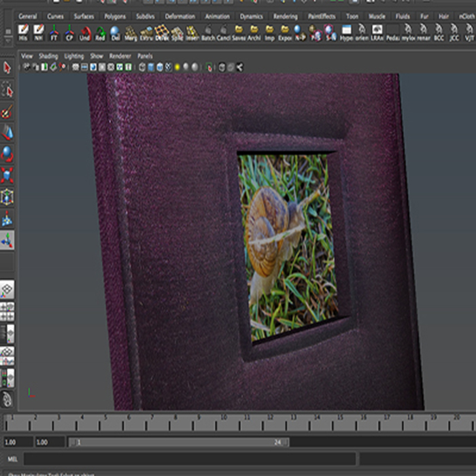Switch to the Surfaces shelf tab

(x=84, y=16)
